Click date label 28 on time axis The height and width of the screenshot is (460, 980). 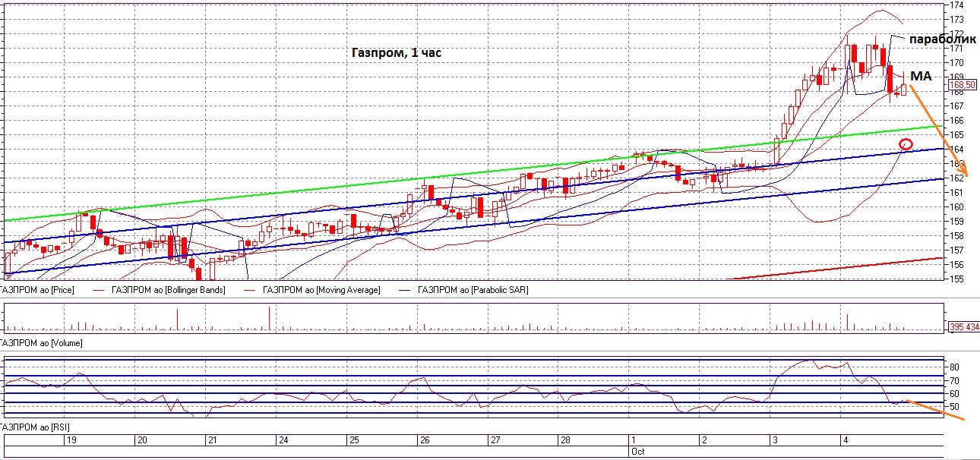pyautogui.click(x=564, y=440)
